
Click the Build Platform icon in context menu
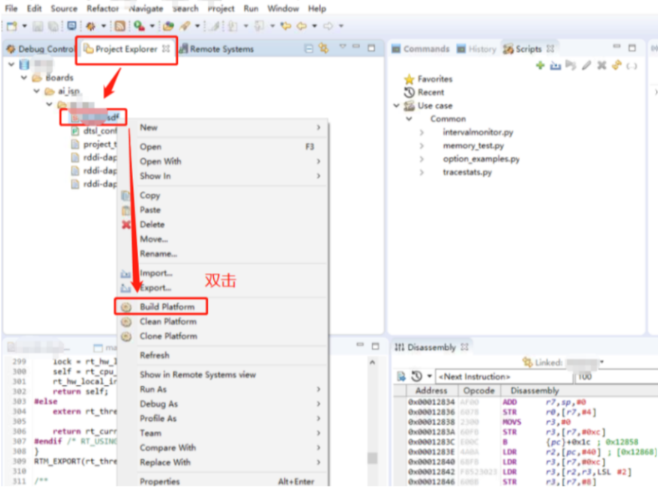tap(127, 306)
